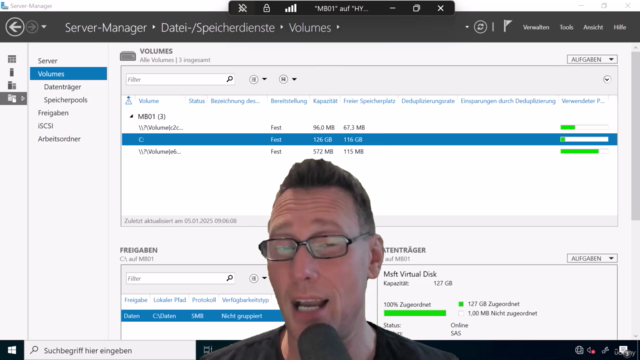The image size is (640, 360).
Task: Open the Dashboard sidebar icon
Action: pyautogui.click(x=12, y=59)
